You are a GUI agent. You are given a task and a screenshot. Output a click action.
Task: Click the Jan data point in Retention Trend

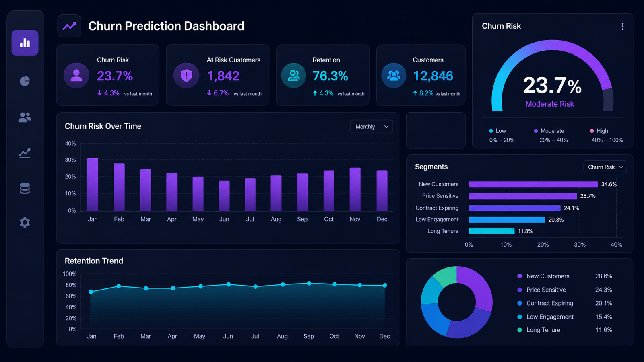91,292
